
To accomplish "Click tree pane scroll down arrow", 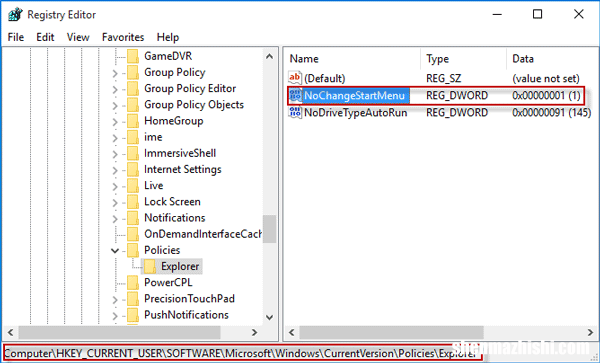I will [x=269, y=317].
